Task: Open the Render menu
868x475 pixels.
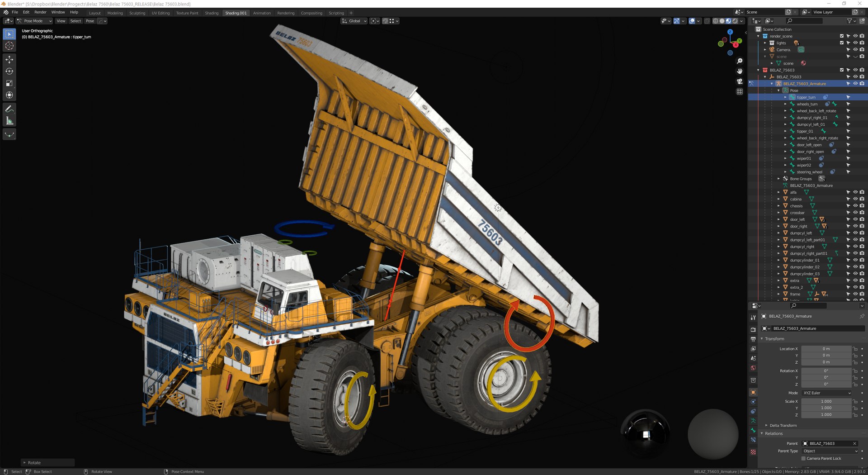Action: 40,12
